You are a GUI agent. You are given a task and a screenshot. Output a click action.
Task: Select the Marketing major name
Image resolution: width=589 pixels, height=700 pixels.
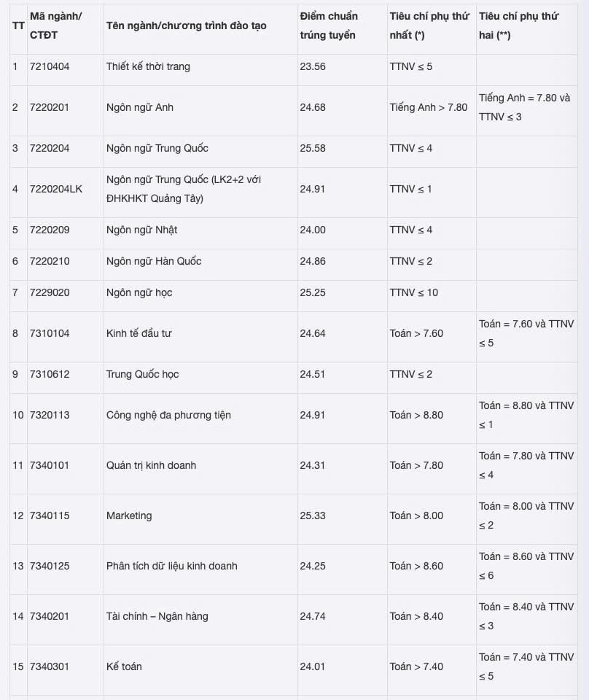(129, 516)
